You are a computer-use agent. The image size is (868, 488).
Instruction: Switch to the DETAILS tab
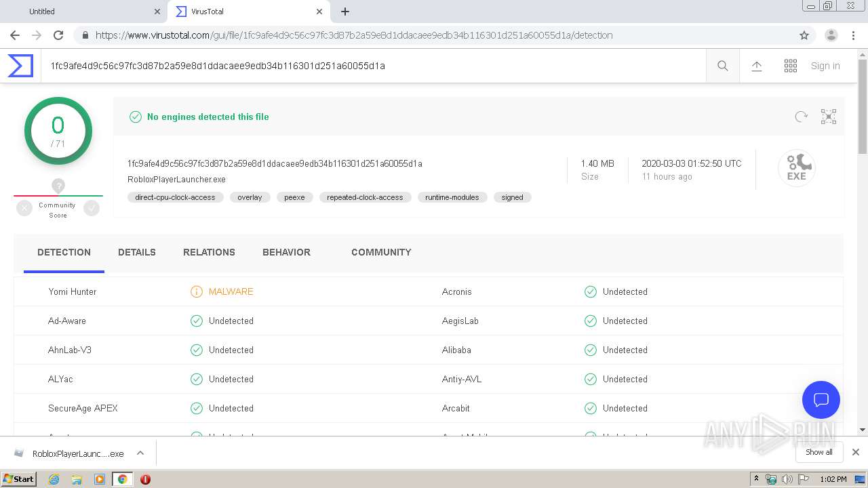(137, 252)
